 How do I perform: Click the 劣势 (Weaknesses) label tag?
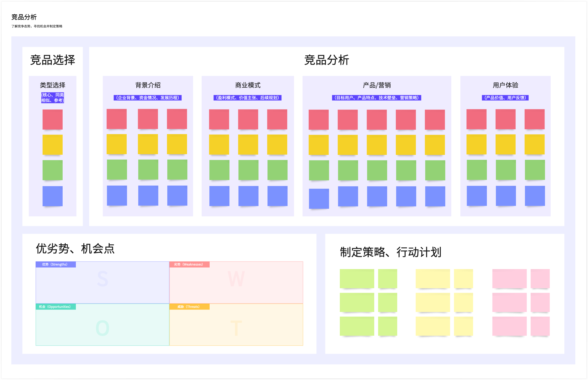tap(189, 264)
